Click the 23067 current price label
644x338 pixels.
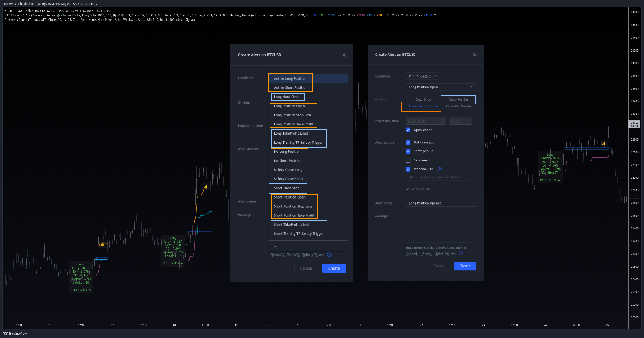coord(634,124)
